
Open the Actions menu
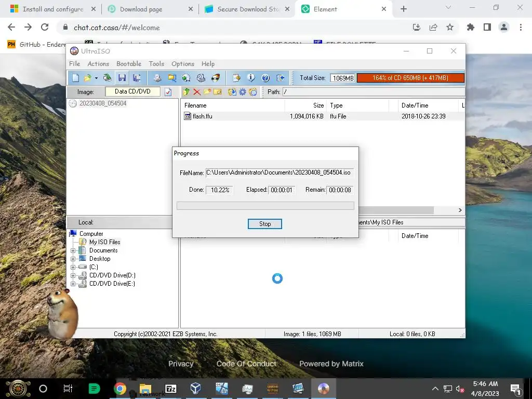point(98,64)
